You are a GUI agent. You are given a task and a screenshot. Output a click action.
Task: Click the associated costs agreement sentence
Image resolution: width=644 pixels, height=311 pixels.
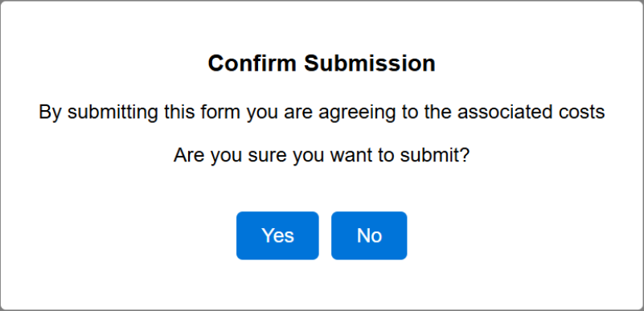point(322,112)
